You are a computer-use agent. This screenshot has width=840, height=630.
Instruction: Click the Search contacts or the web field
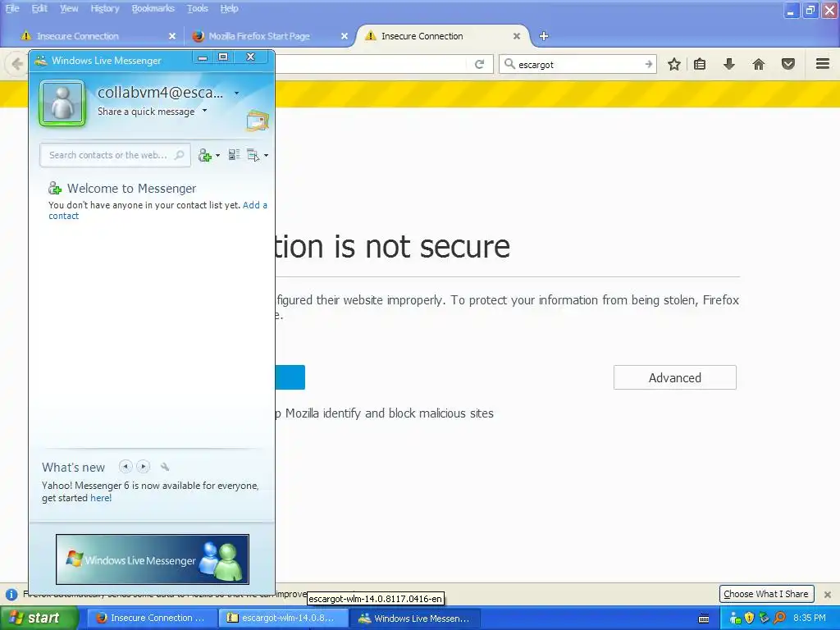115,155
